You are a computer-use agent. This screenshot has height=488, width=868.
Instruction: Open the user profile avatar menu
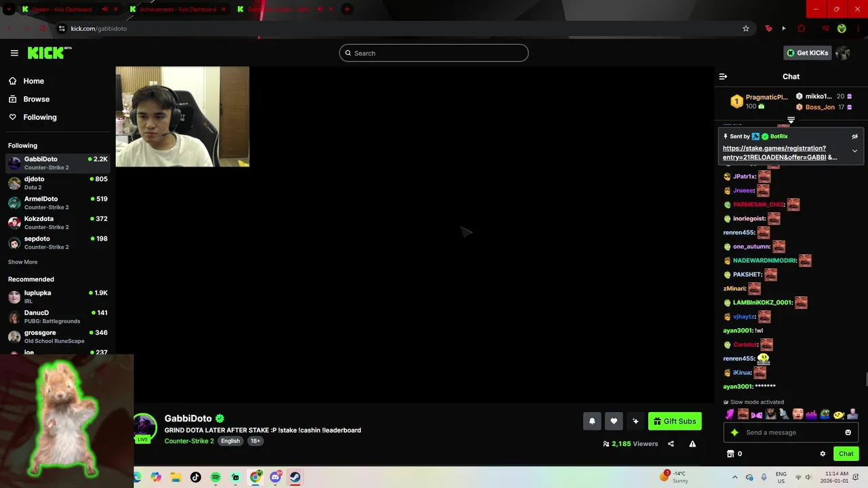click(843, 53)
